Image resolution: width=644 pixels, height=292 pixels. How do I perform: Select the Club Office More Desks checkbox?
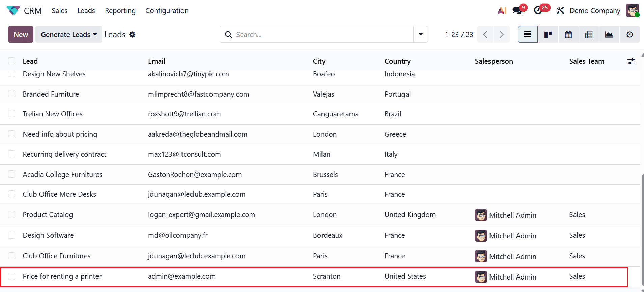pos(12,194)
